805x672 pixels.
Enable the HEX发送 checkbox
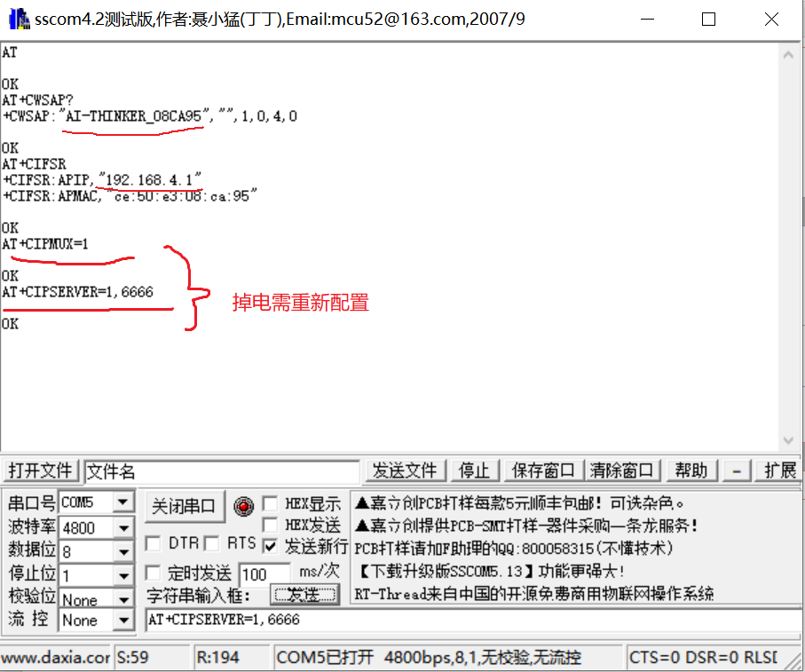[x=270, y=525]
